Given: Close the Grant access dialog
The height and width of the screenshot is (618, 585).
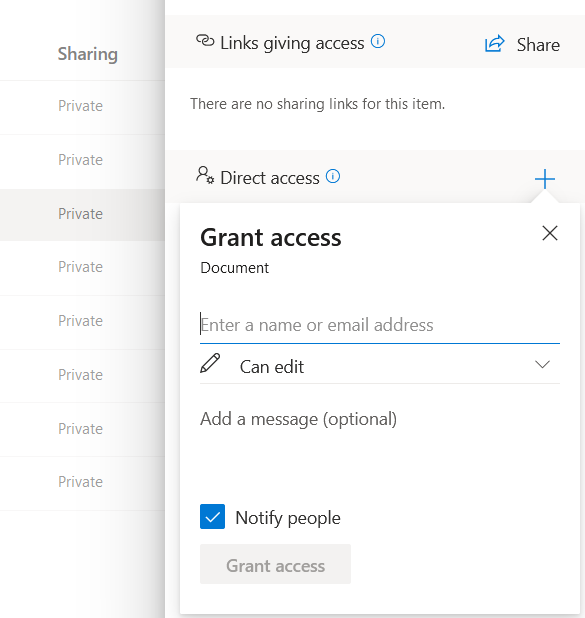Looking at the screenshot, I should pyautogui.click(x=550, y=233).
